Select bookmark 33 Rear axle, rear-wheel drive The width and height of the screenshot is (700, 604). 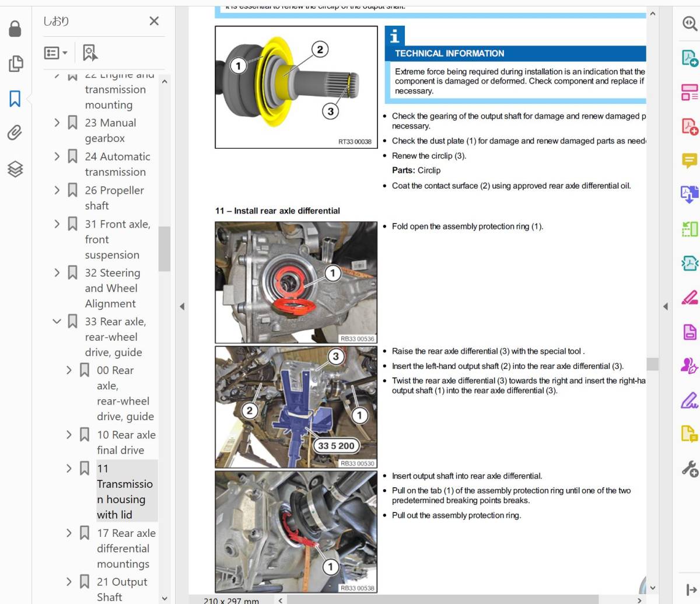(116, 337)
